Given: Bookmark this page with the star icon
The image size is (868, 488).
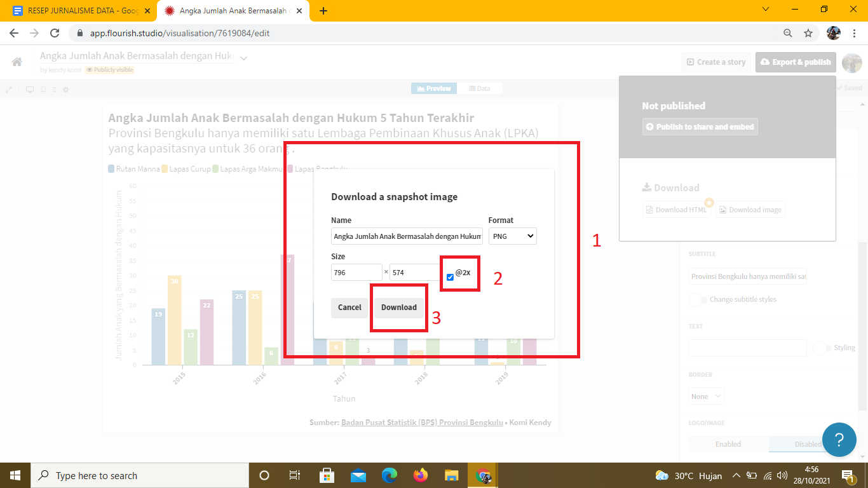Looking at the screenshot, I should point(808,33).
